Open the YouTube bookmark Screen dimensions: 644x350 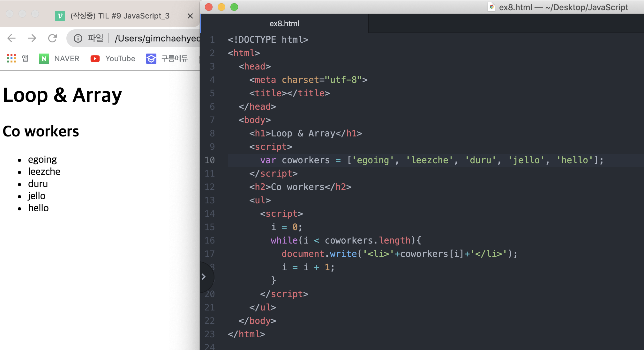[113, 59]
